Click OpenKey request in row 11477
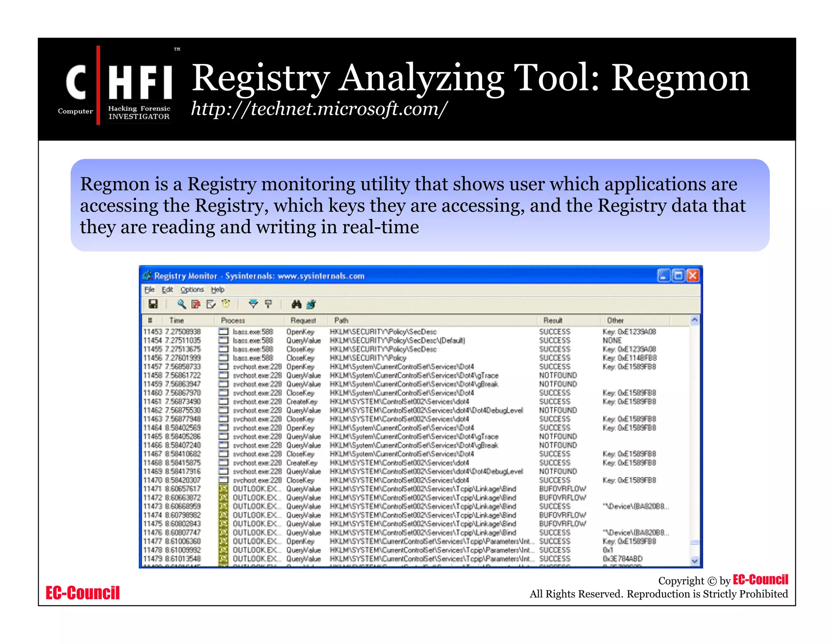This screenshot has width=834, height=644. point(301,541)
